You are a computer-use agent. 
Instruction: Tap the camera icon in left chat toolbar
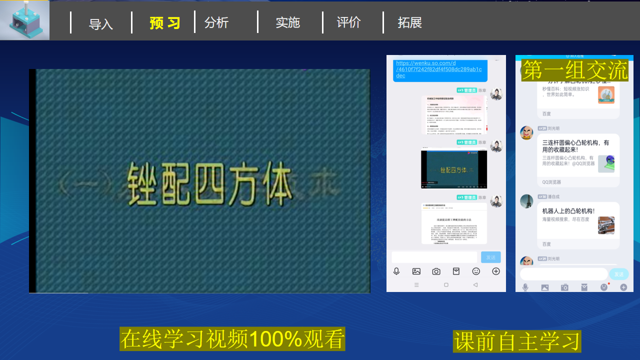pyautogui.click(x=436, y=271)
